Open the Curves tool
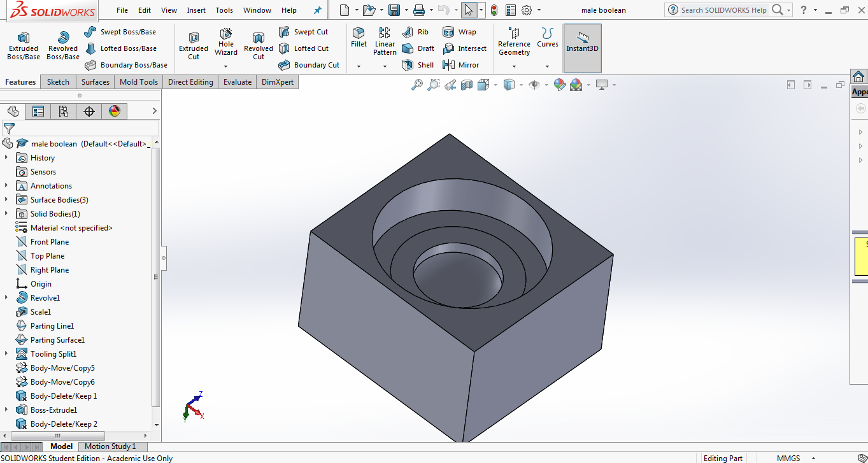The image size is (868, 463). tap(547, 38)
